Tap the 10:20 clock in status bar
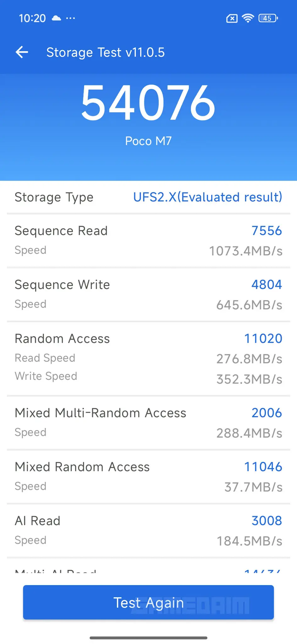Screen dimensions: 297x644 click(32, 18)
